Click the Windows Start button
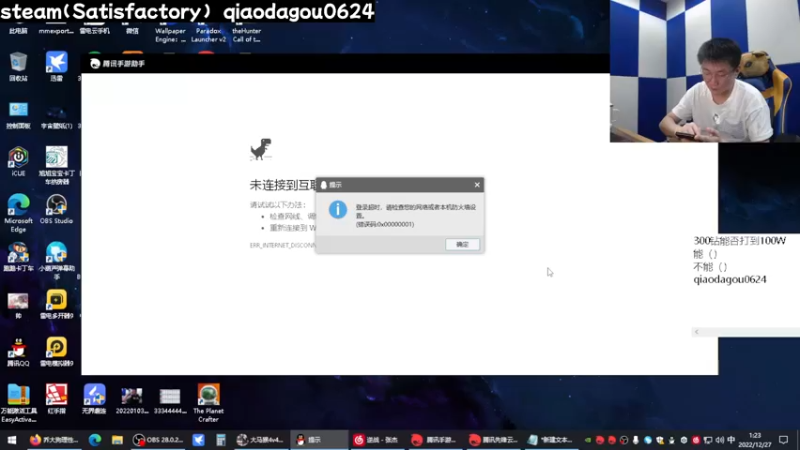Viewport: 800px width, 450px height. (11, 440)
